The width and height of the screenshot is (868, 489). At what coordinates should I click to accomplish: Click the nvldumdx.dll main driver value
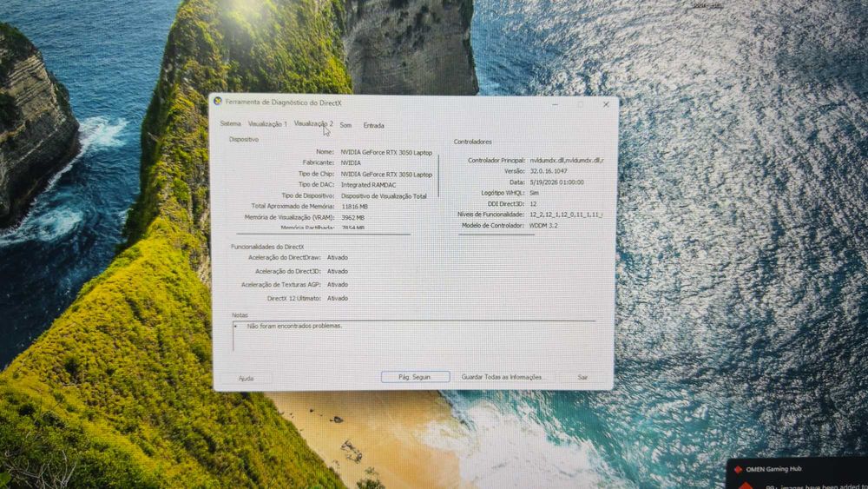tap(567, 160)
